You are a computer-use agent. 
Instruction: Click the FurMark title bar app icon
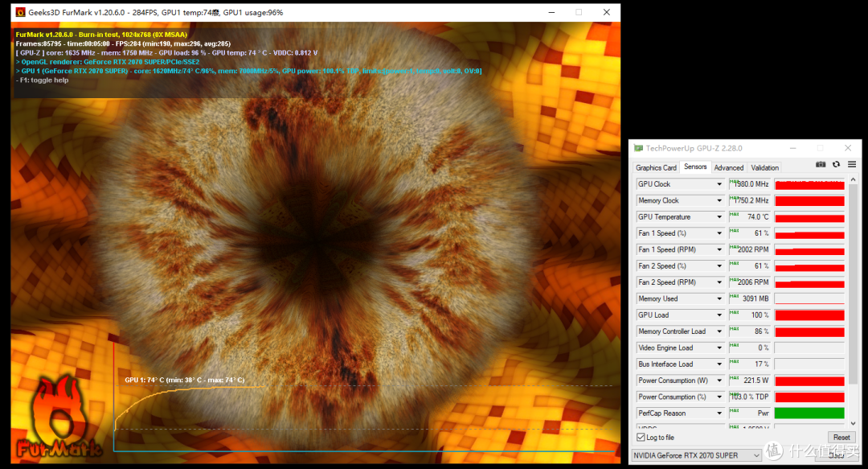(20, 12)
